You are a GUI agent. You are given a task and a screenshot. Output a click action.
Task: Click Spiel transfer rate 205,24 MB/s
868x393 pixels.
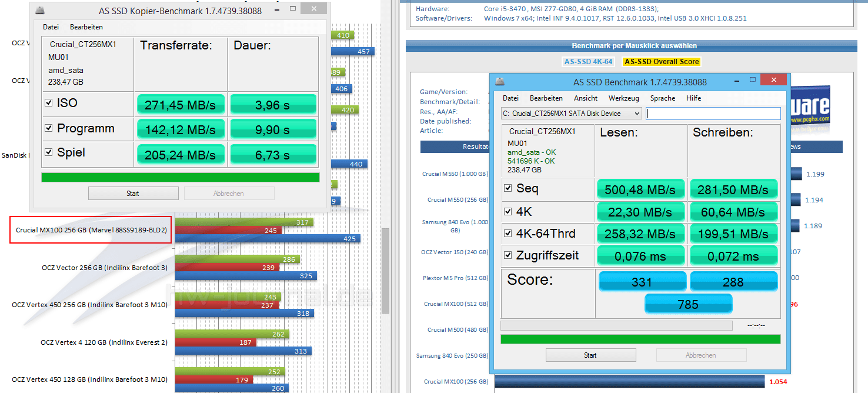click(x=181, y=154)
